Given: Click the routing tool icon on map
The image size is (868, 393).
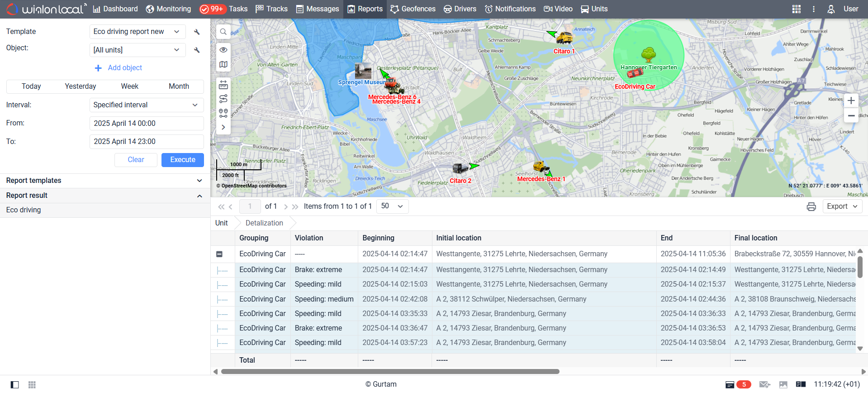Looking at the screenshot, I should coord(223,99).
